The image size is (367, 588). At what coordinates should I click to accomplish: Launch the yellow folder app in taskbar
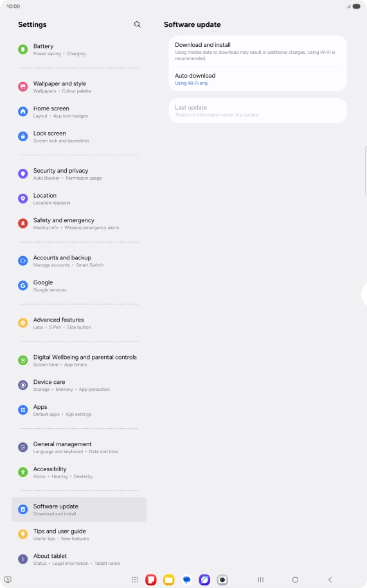(x=168, y=580)
